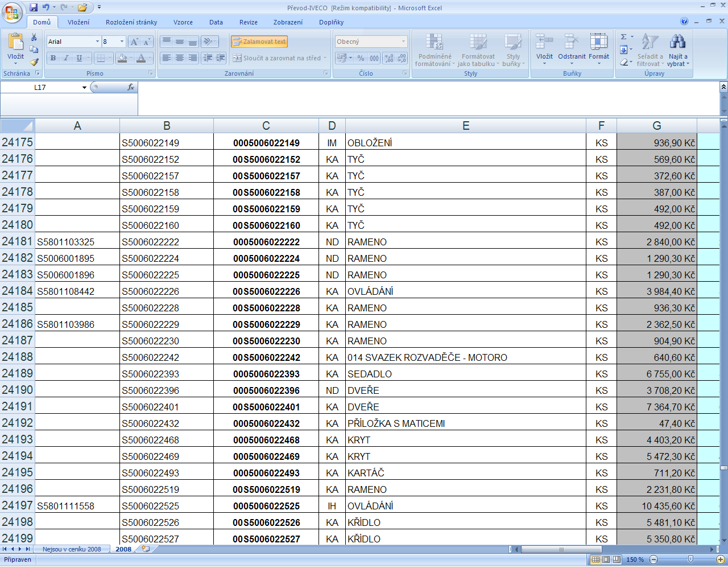Open a file via quick access folder icon
The image size is (728, 568).
(x=82, y=7)
